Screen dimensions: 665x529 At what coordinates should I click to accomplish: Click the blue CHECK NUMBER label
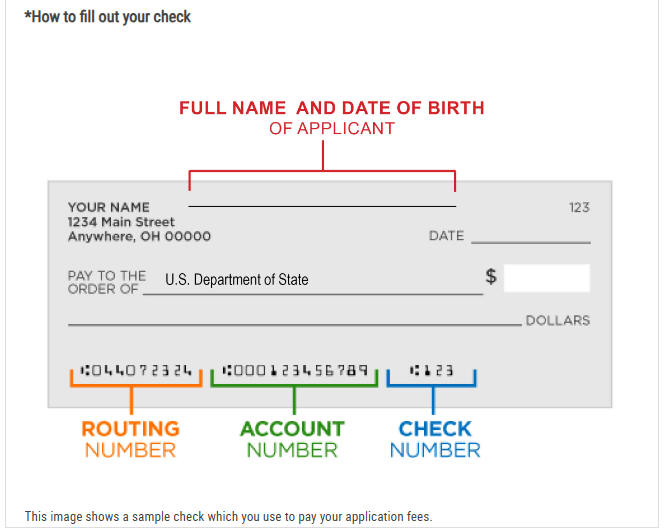tap(435, 439)
